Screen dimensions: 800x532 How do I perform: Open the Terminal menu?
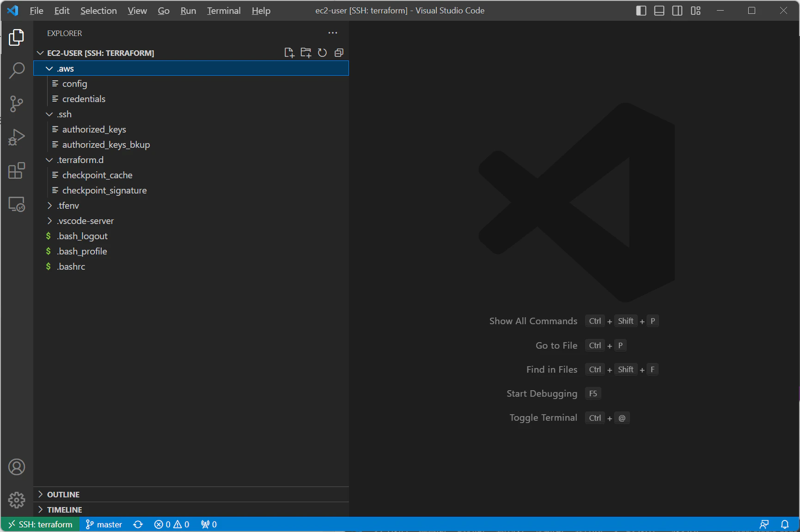(x=224, y=11)
